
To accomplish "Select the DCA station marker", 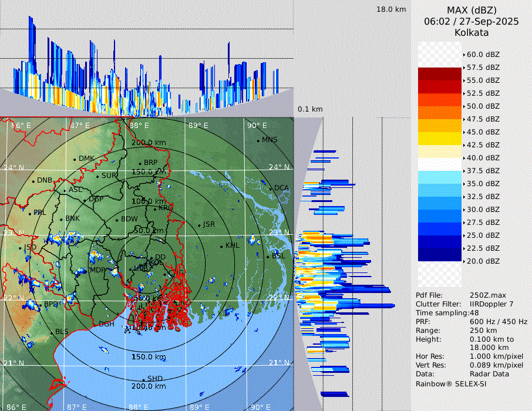I will (x=271, y=188).
